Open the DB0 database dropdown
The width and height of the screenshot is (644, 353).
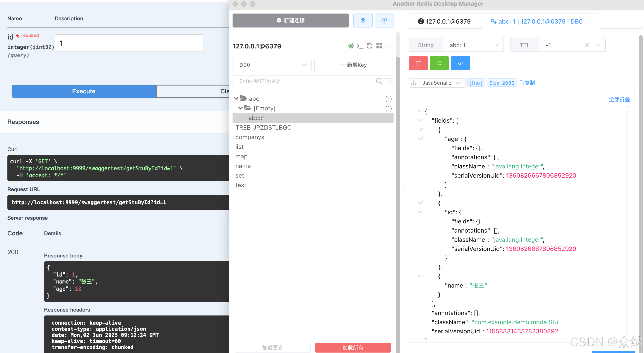click(x=272, y=65)
